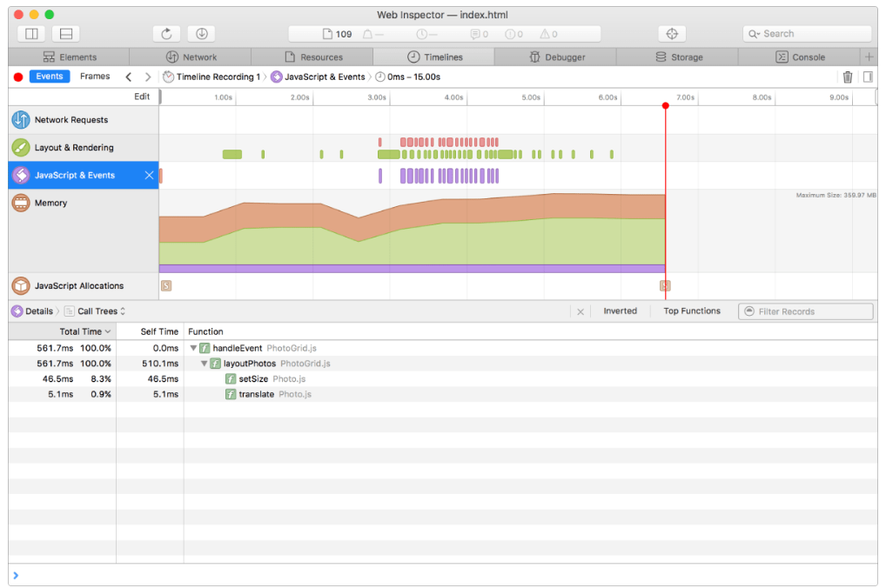Viewport: 886px width, 588px height.
Task: Click the red record button
Action: coord(18,77)
